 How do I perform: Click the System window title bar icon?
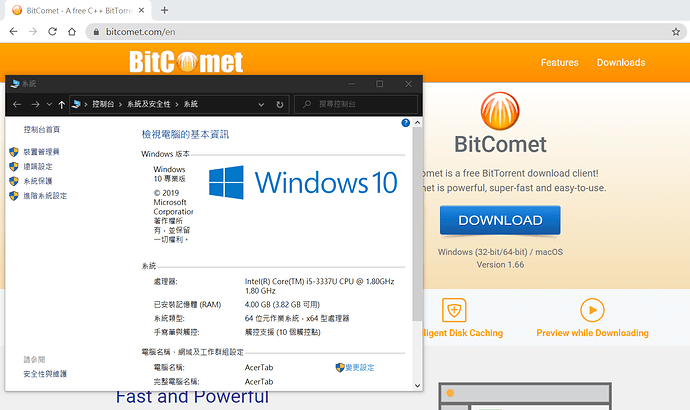click(15, 84)
